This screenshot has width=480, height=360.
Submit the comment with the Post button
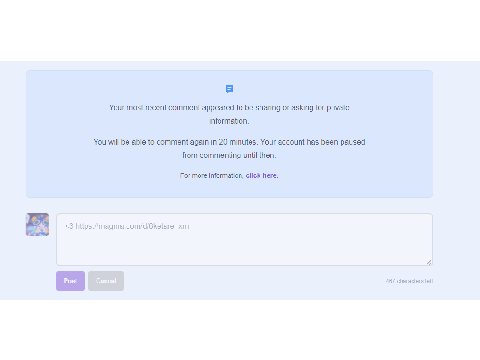click(x=70, y=281)
